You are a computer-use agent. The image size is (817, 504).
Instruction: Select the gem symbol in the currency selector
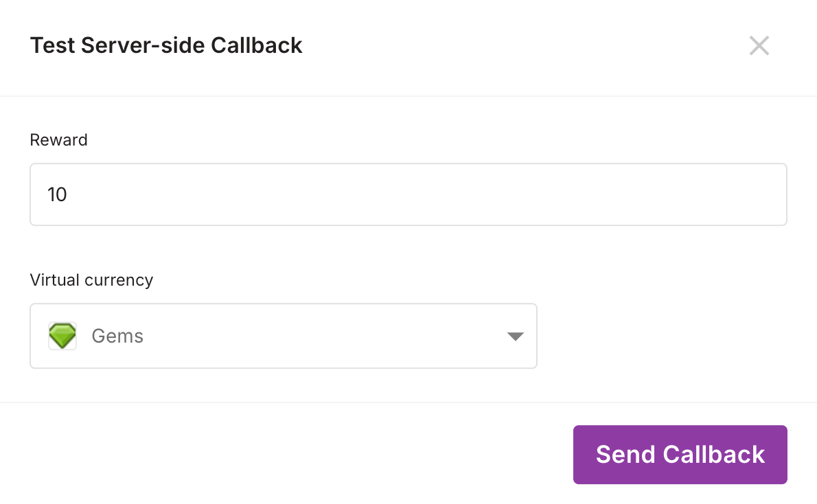coord(62,336)
